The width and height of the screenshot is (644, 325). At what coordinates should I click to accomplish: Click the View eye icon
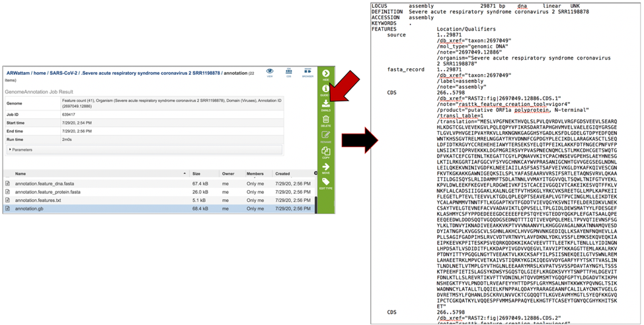pyautogui.click(x=270, y=72)
